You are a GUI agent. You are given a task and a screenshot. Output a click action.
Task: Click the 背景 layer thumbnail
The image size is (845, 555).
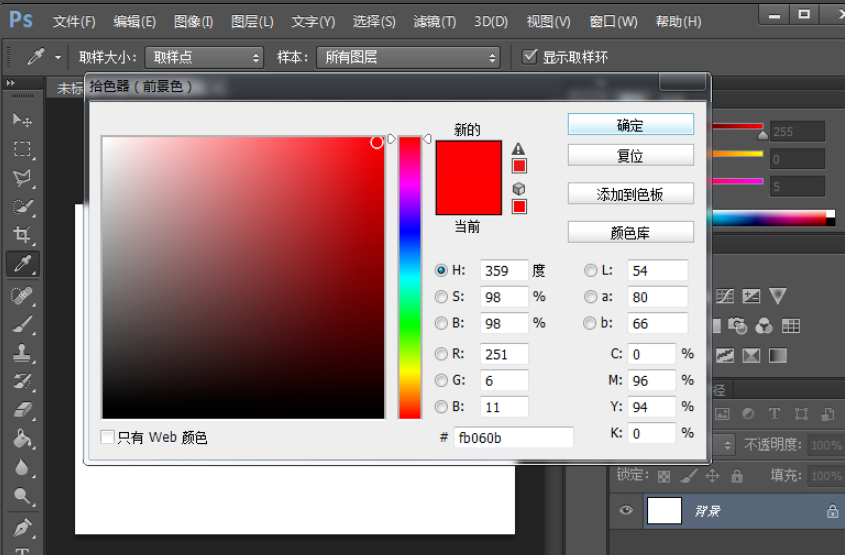tap(664, 510)
